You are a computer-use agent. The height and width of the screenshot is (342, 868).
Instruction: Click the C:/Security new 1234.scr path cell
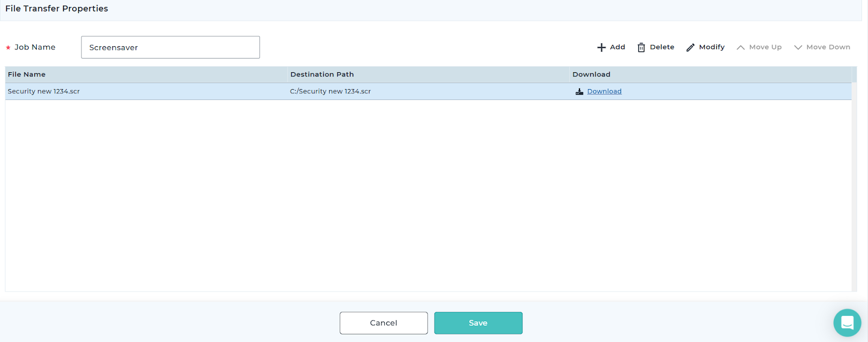point(330,92)
